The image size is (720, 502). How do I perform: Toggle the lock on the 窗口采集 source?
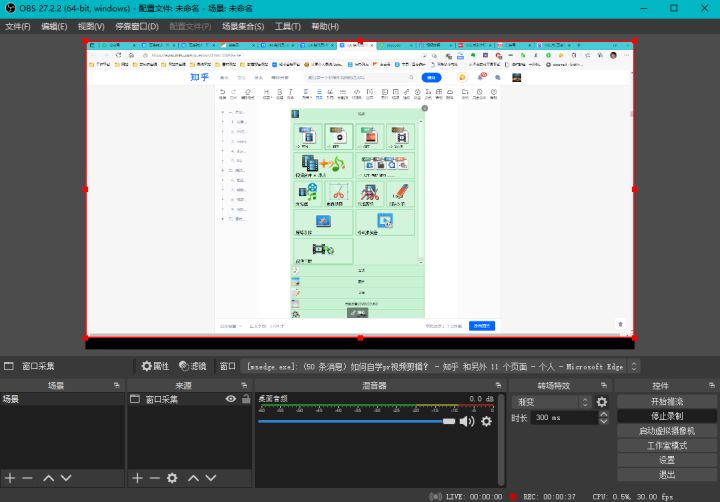click(245, 399)
